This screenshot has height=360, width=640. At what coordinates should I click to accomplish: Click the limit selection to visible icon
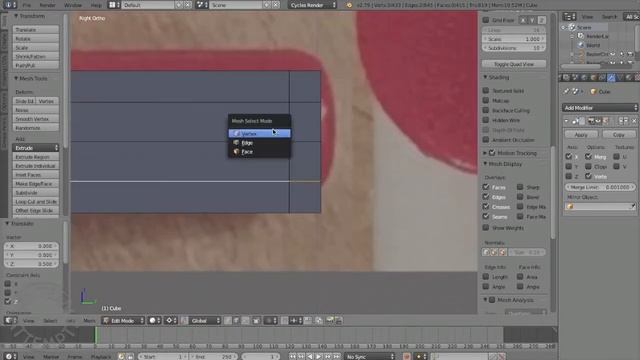tap(256, 321)
